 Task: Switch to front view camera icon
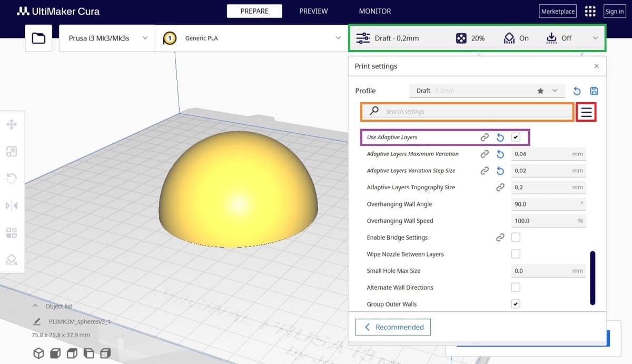[55, 353]
